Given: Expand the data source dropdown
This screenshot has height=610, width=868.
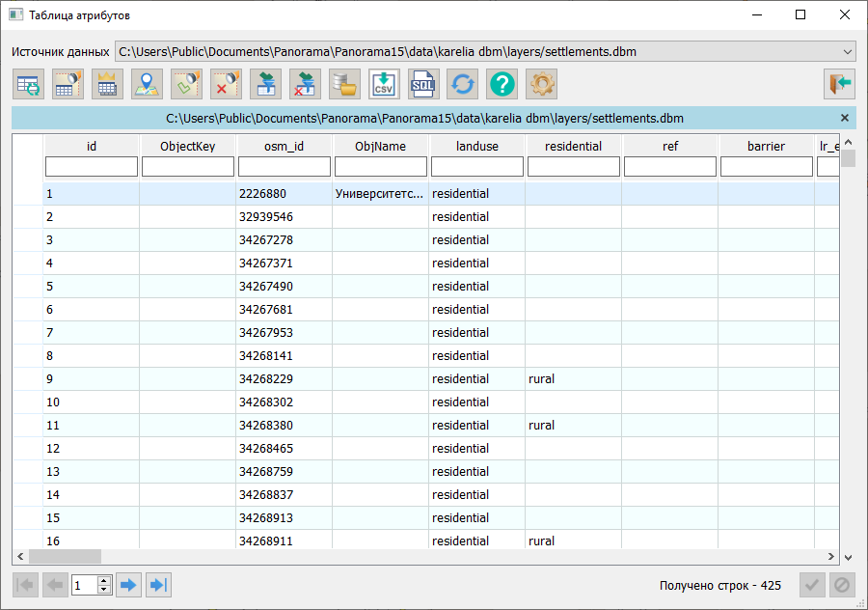Looking at the screenshot, I should (848, 51).
